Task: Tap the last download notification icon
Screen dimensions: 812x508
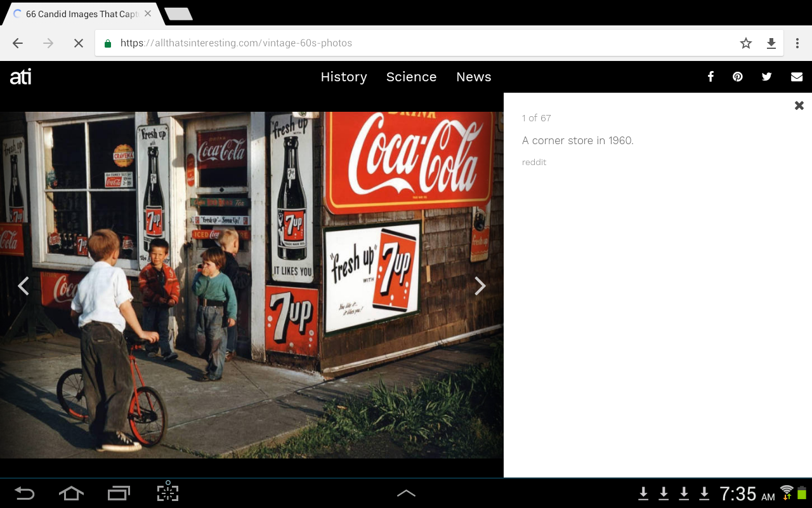Action: coord(704,493)
